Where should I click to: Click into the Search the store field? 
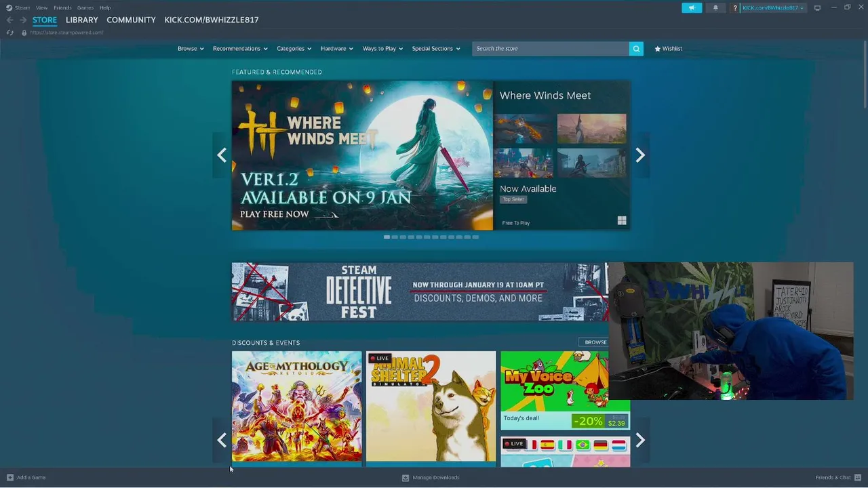[x=551, y=49]
